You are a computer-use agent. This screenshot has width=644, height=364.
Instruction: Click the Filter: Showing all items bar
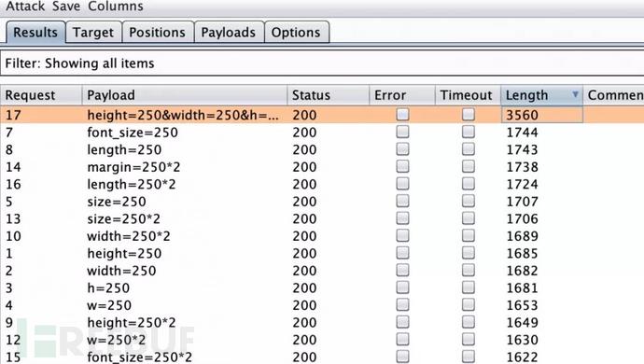point(322,63)
